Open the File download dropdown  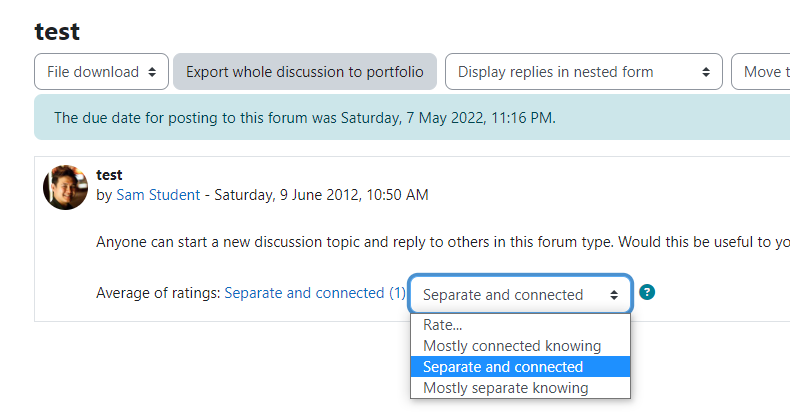[x=101, y=72]
